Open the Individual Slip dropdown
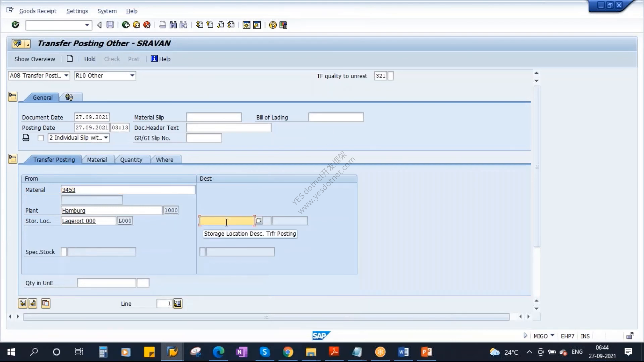The width and height of the screenshot is (644, 362). point(78,138)
